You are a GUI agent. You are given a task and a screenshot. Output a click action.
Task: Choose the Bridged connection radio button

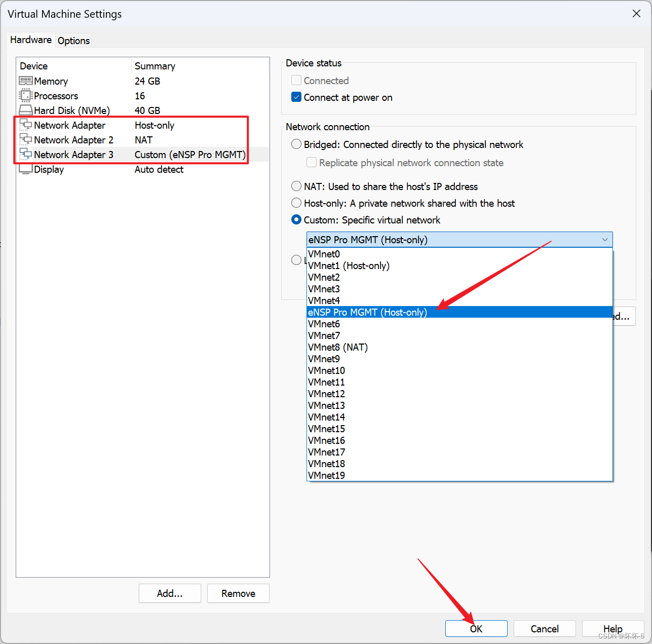pyautogui.click(x=296, y=144)
